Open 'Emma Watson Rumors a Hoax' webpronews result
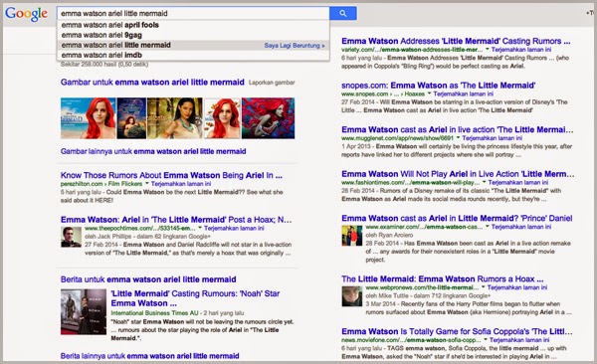 443,279
